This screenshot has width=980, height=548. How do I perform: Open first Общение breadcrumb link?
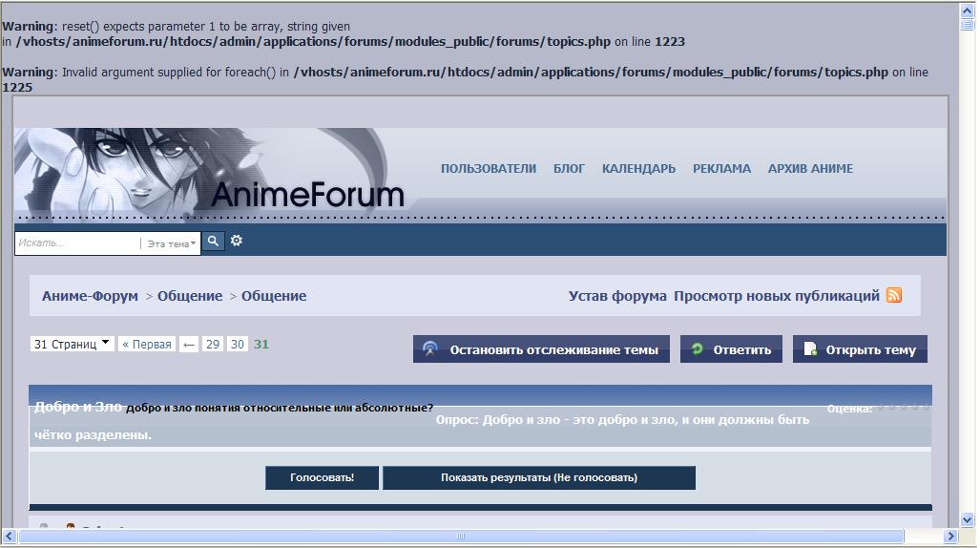click(190, 296)
